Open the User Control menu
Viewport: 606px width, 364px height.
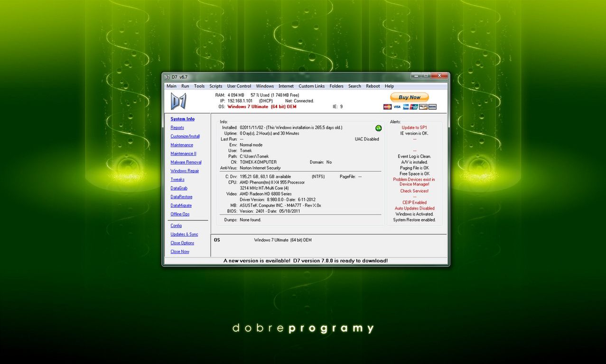(239, 86)
